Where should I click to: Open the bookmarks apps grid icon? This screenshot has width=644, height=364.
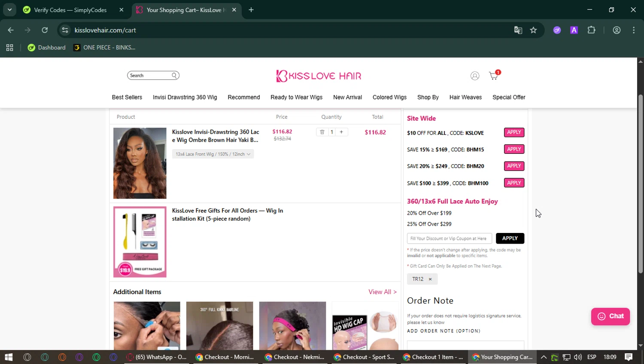(x=9, y=48)
